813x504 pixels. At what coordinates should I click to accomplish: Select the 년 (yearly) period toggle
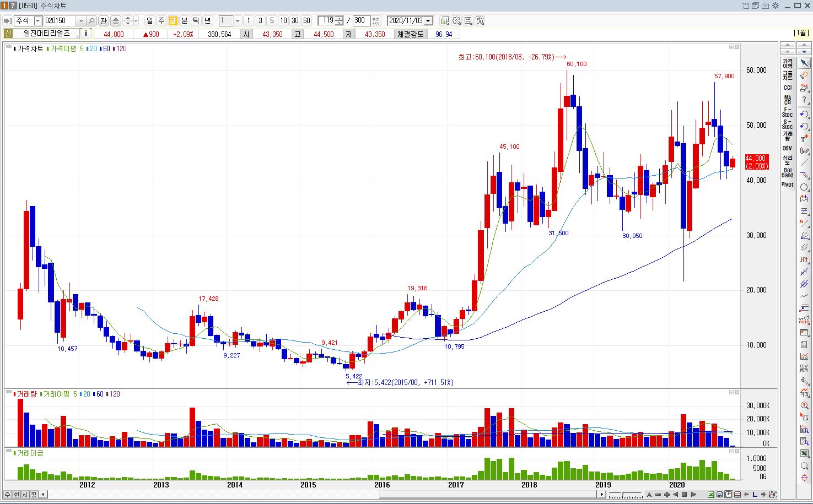click(x=207, y=20)
